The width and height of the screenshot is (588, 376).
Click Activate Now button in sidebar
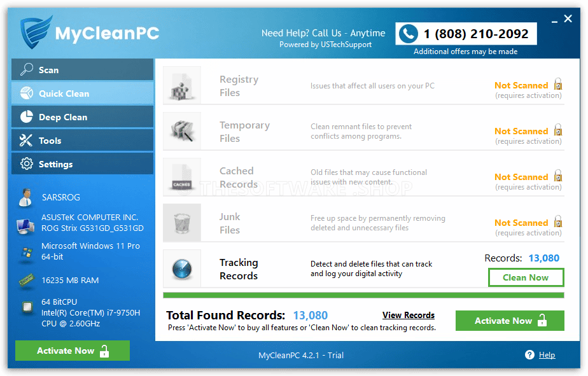pos(73,351)
